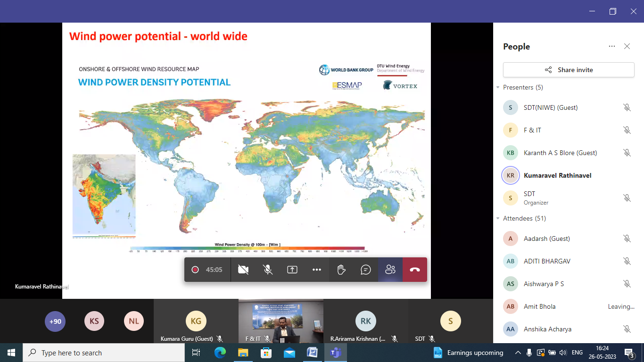
Task: Open People panel more options menu
Action: click(x=612, y=46)
